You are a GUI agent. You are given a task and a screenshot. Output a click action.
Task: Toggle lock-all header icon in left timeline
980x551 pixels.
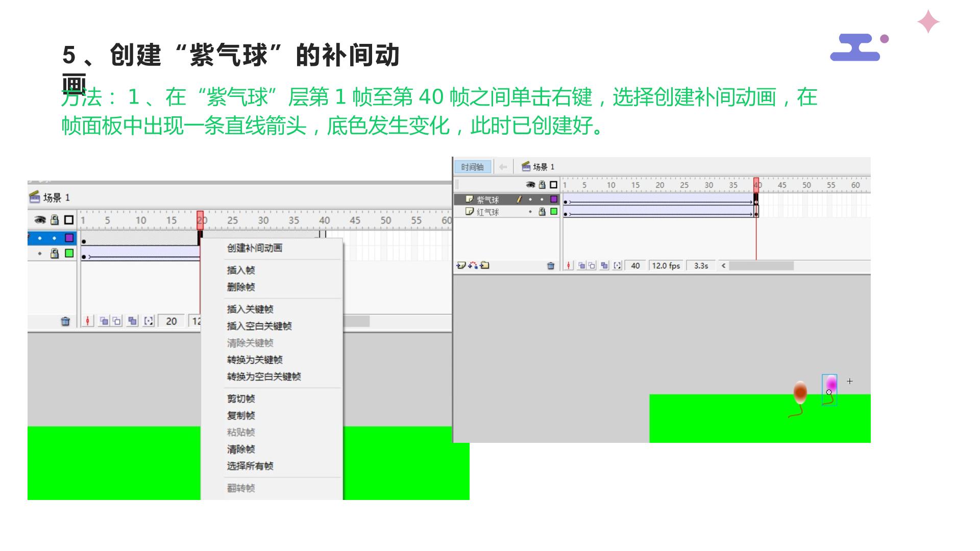(55, 220)
